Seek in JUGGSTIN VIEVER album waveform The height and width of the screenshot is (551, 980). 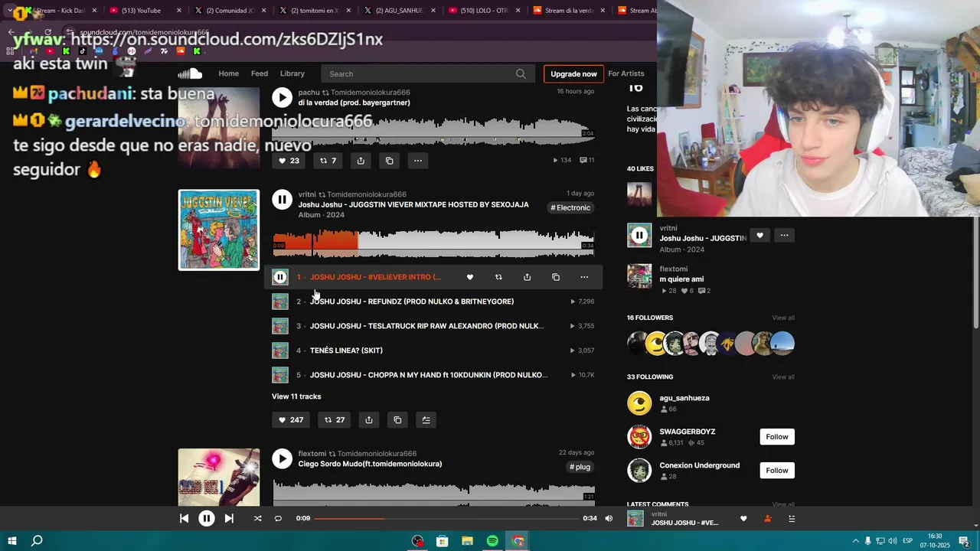[x=433, y=243]
